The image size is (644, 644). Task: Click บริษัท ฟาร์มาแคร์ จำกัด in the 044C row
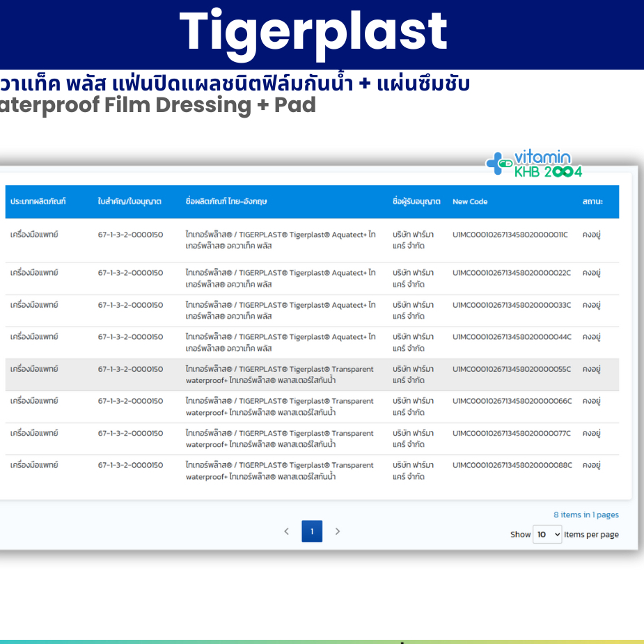[x=413, y=342]
